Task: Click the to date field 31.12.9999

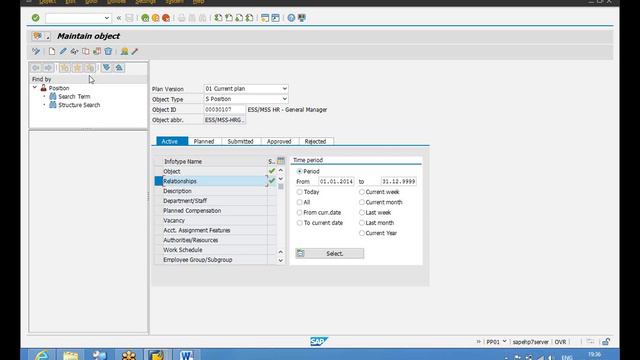Action: (399, 181)
